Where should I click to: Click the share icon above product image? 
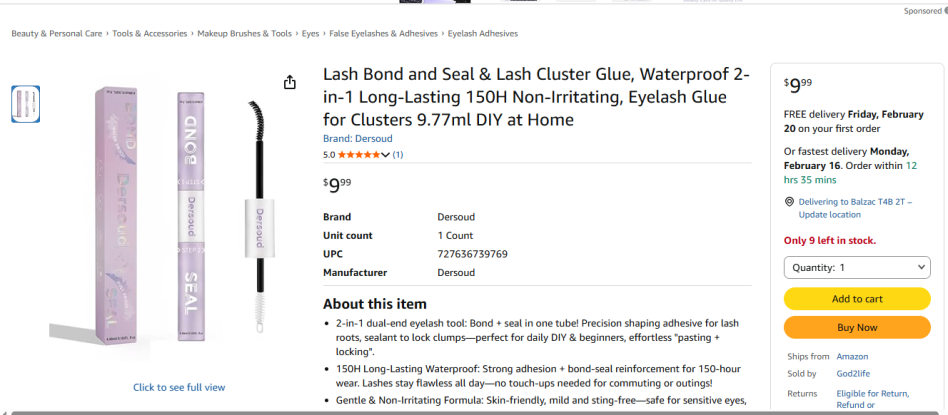290,82
